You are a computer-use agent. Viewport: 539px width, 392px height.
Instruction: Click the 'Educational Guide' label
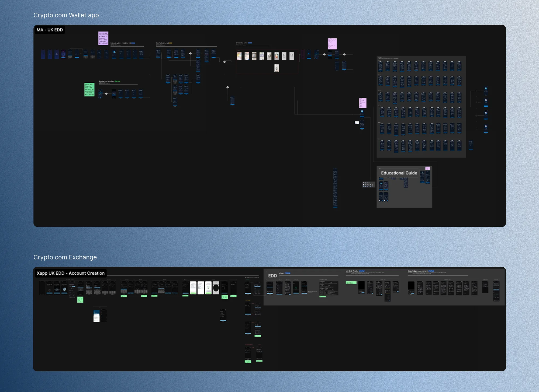click(399, 173)
